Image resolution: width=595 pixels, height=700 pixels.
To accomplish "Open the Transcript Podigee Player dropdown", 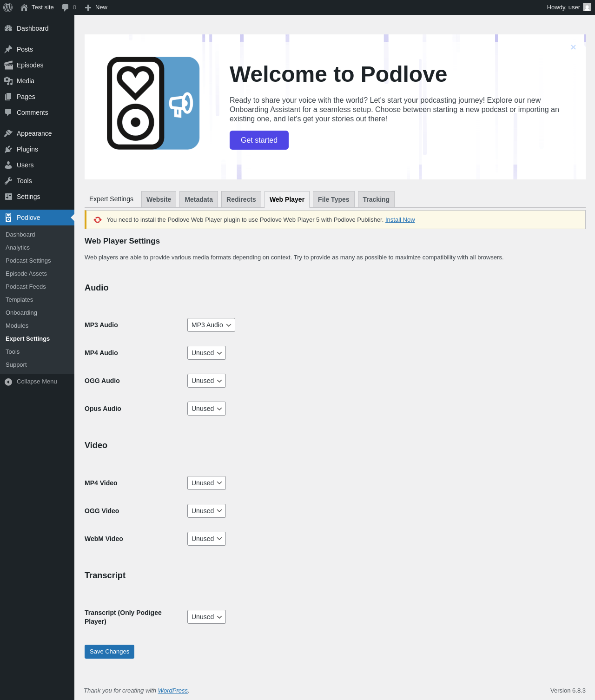I will click(x=206, y=617).
